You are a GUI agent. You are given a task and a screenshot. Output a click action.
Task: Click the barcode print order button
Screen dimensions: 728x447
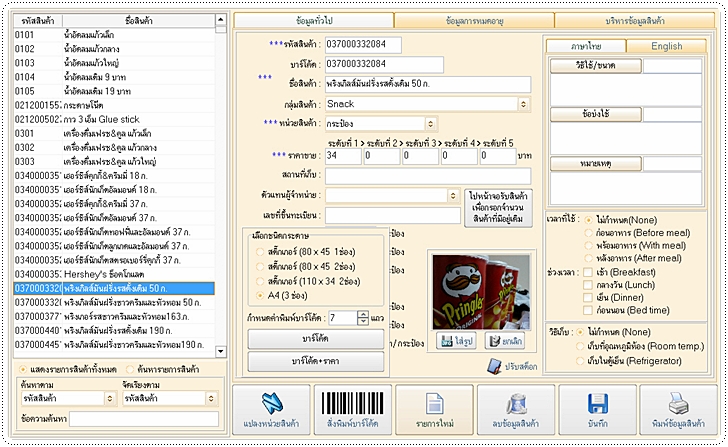tap(353, 409)
